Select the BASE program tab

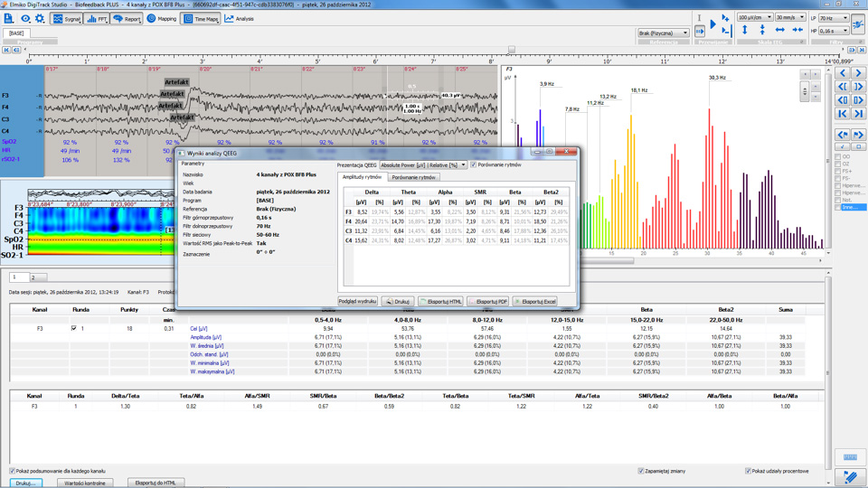point(16,33)
